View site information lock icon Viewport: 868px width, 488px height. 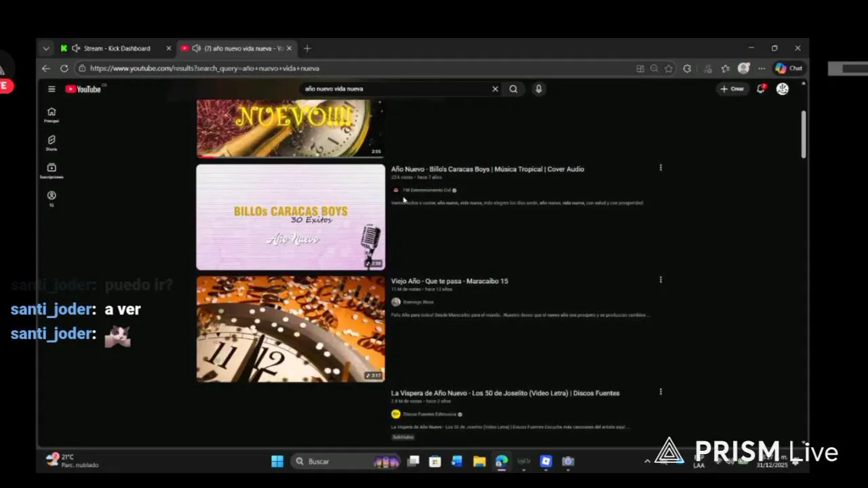[x=82, y=68]
